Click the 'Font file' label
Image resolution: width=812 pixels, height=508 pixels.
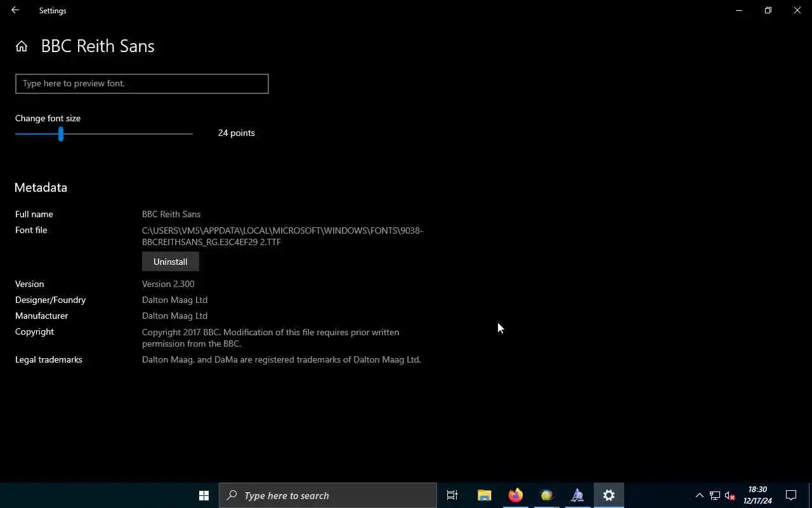(31, 230)
